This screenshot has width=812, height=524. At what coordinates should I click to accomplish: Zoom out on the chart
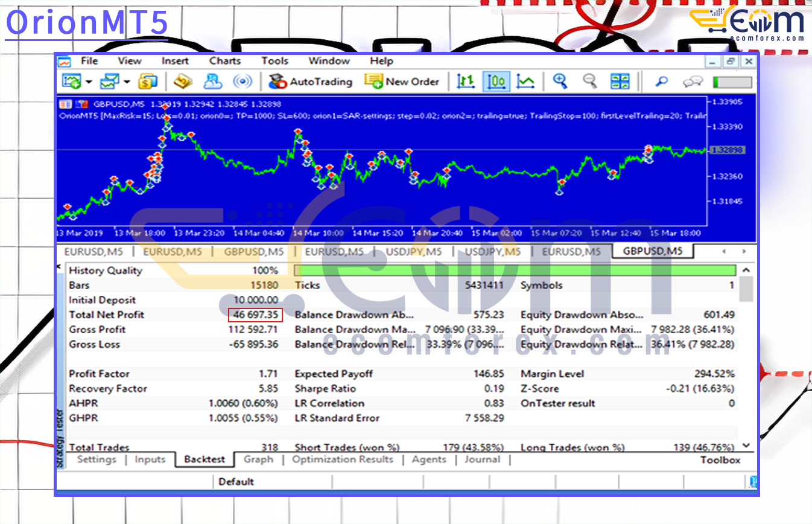pos(589,81)
